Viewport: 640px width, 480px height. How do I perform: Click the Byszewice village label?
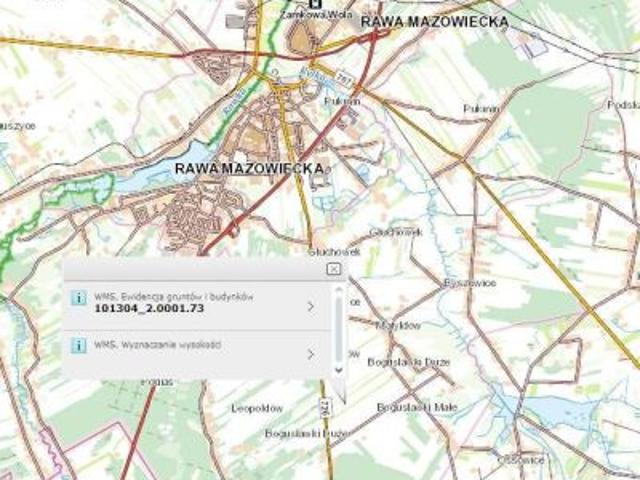click(x=470, y=283)
